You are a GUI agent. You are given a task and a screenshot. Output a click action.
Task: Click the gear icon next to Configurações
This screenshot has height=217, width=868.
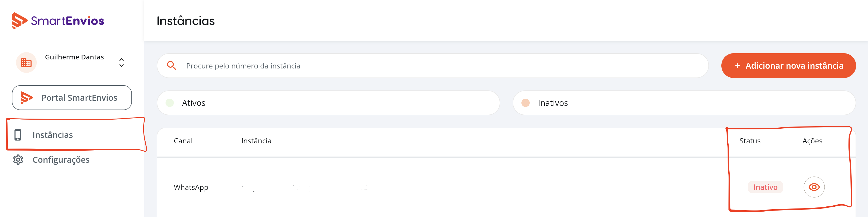point(18,160)
